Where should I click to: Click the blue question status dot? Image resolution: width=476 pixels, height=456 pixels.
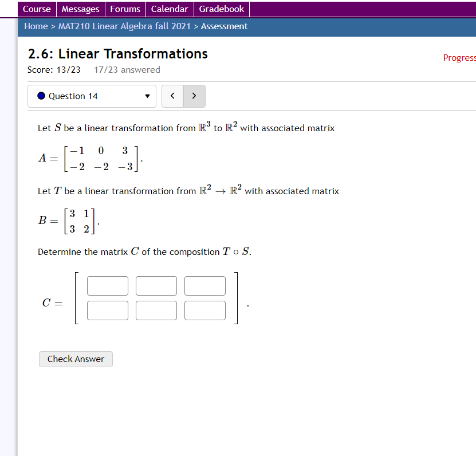point(41,96)
